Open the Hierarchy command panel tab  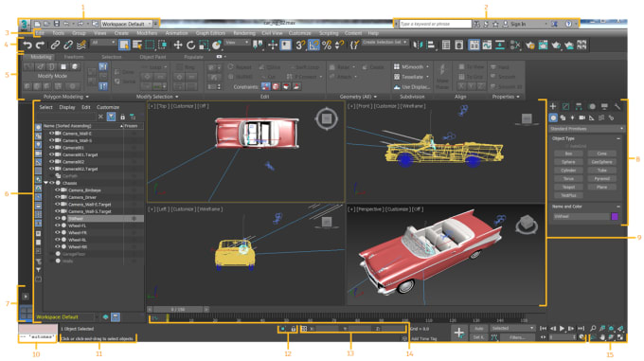(579, 106)
